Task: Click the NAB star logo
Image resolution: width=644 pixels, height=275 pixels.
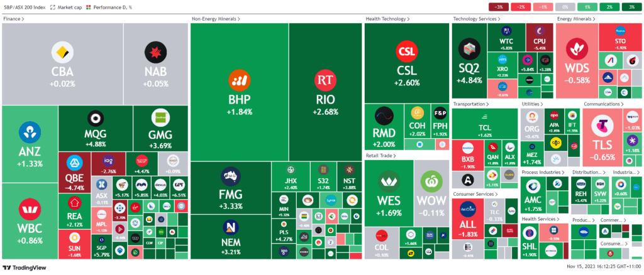Action: [x=155, y=53]
